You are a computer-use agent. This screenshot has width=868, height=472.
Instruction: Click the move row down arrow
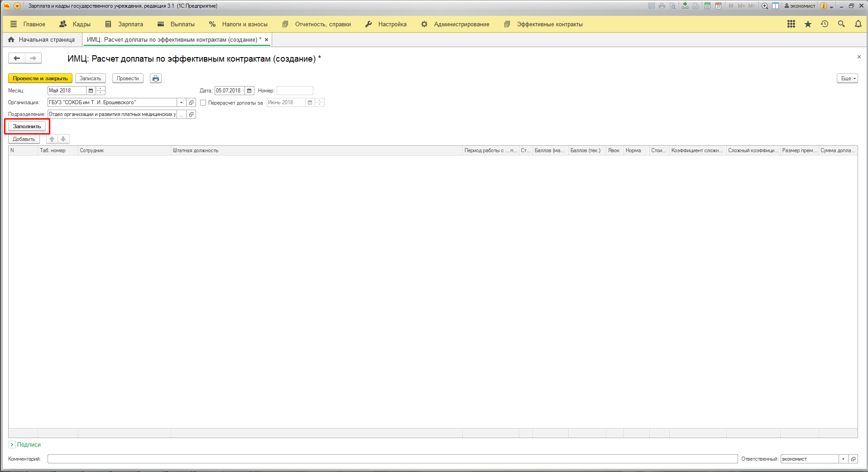pyautogui.click(x=63, y=139)
